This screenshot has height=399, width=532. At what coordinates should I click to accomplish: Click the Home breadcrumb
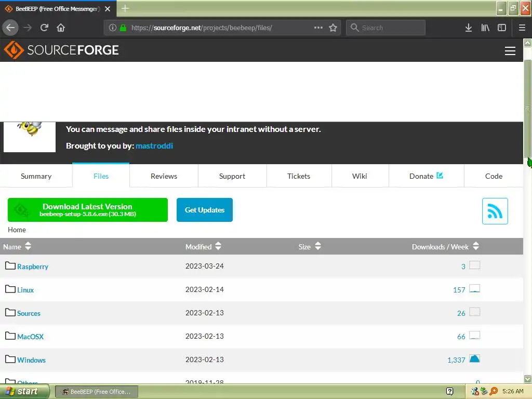coord(17,230)
